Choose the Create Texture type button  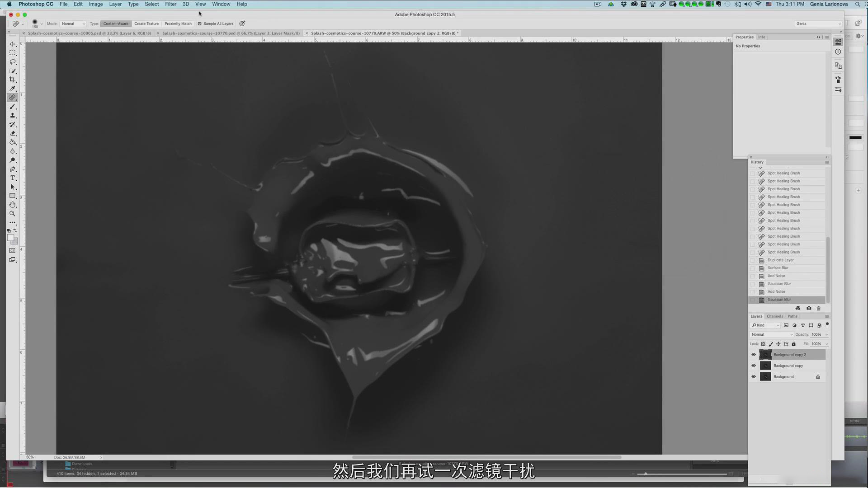146,24
